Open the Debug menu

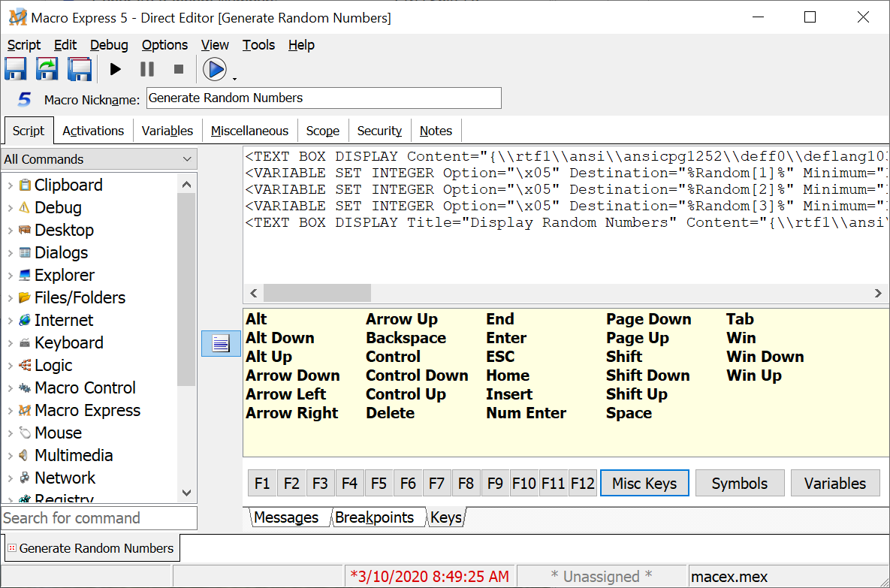click(x=109, y=45)
